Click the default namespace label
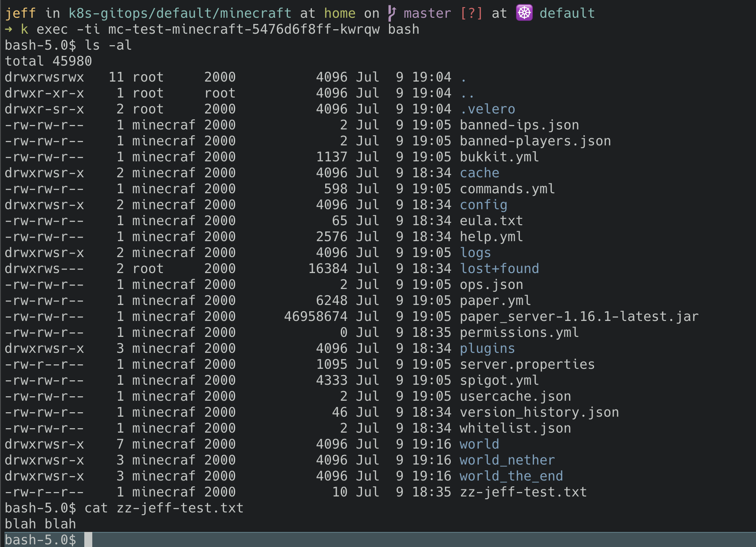Viewport: 756px width, 547px height. [x=568, y=13]
